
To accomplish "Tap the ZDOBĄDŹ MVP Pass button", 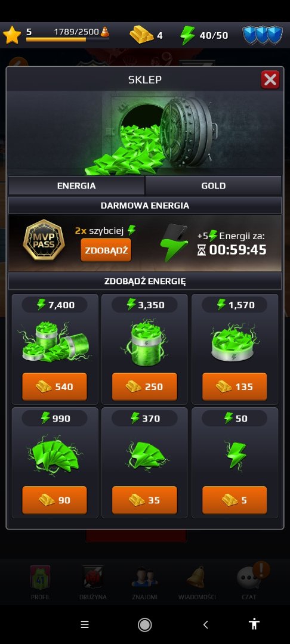I will [x=106, y=250].
